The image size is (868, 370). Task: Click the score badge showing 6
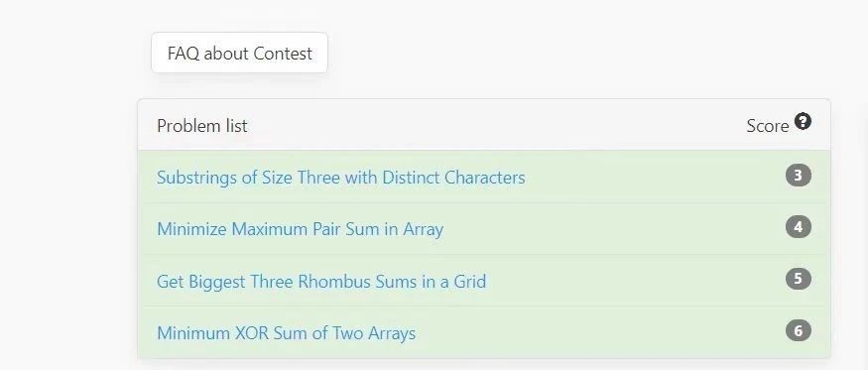(799, 330)
